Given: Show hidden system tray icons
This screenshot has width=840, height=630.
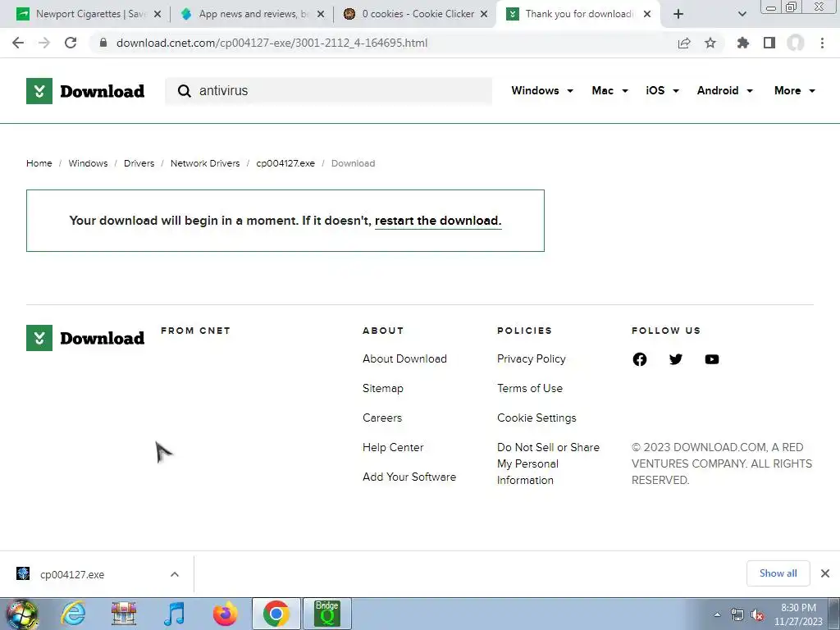Looking at the screenshot, I should click(717, 615).
